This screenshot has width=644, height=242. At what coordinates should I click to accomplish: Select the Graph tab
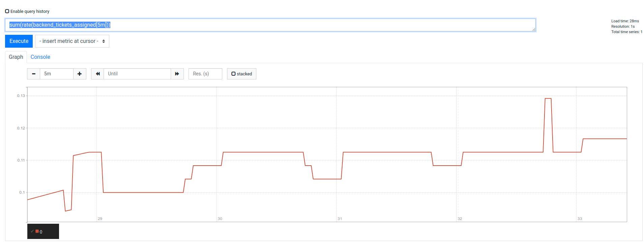click(16, 57)
